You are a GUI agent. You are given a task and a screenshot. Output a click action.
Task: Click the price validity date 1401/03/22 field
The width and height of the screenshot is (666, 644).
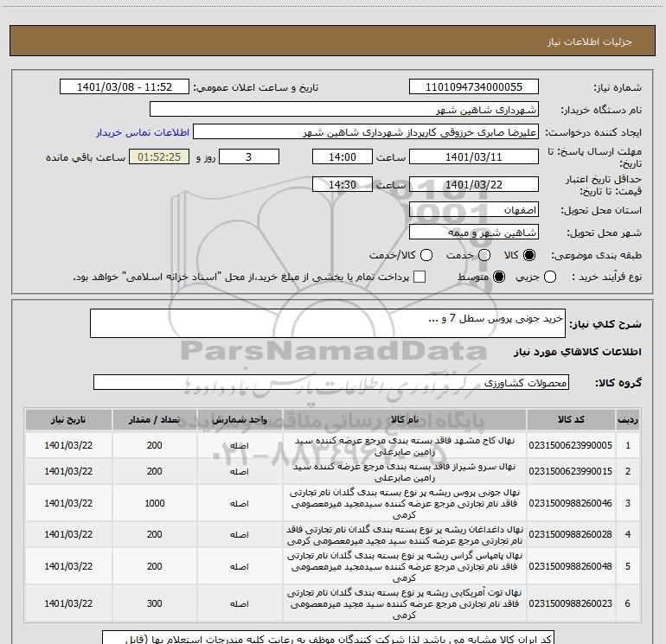point(474,184)
